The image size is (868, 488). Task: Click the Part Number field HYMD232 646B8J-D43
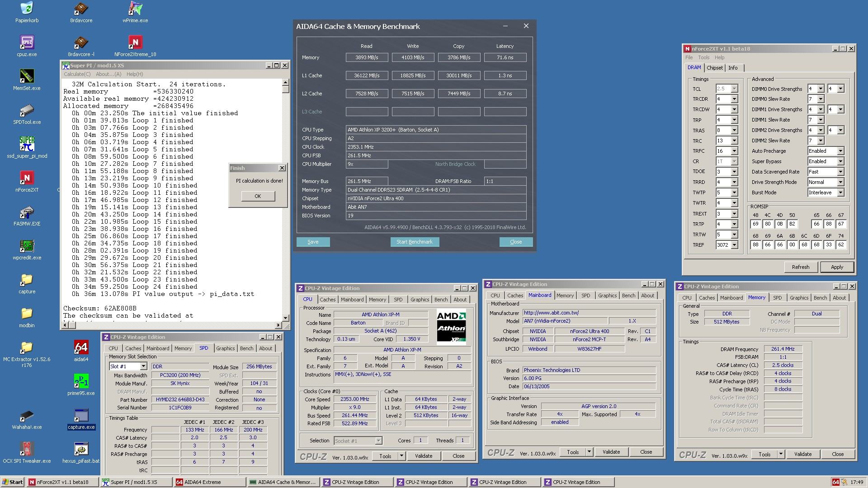(x=180, y=399)
